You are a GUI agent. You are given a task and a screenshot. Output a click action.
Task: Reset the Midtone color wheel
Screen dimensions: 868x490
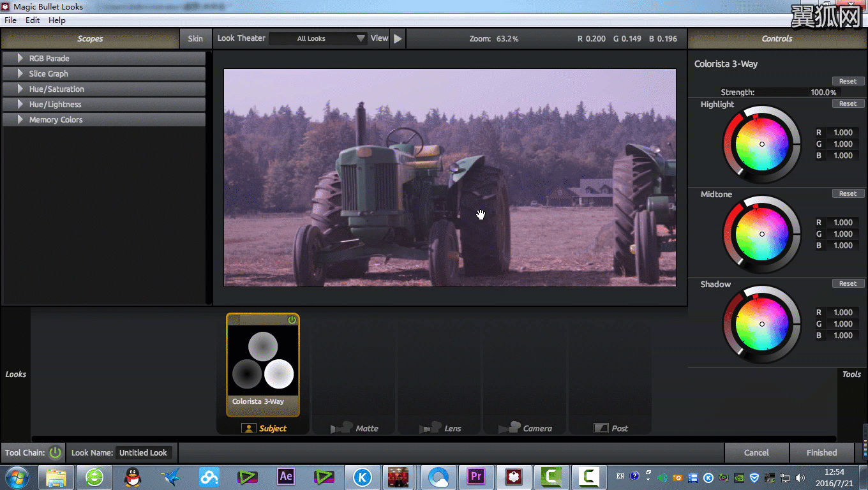pyautogui.click(x=848, y=193)
